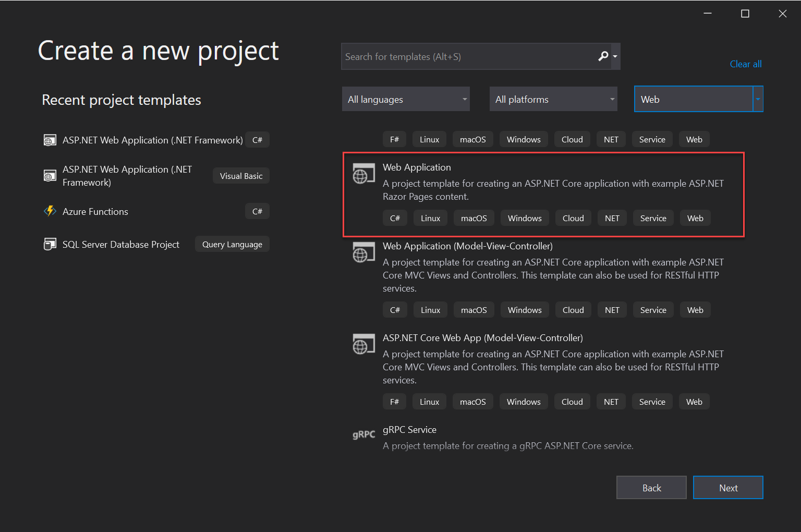This screenshot has width=801, height=532.
Task: Open the All platforms dropdown
Action: click(553, 99)
